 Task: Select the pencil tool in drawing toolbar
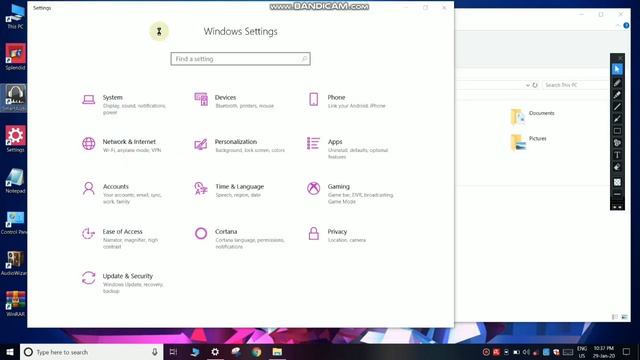(x=617, y=83)
